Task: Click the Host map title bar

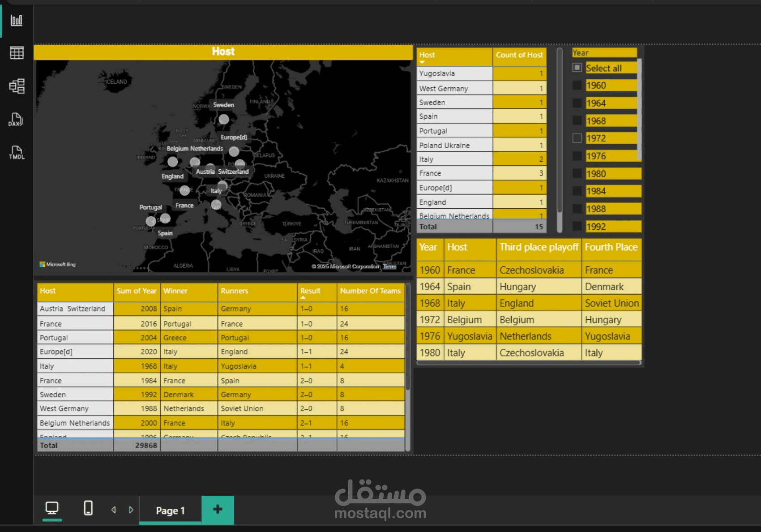Action: (223, 52)
